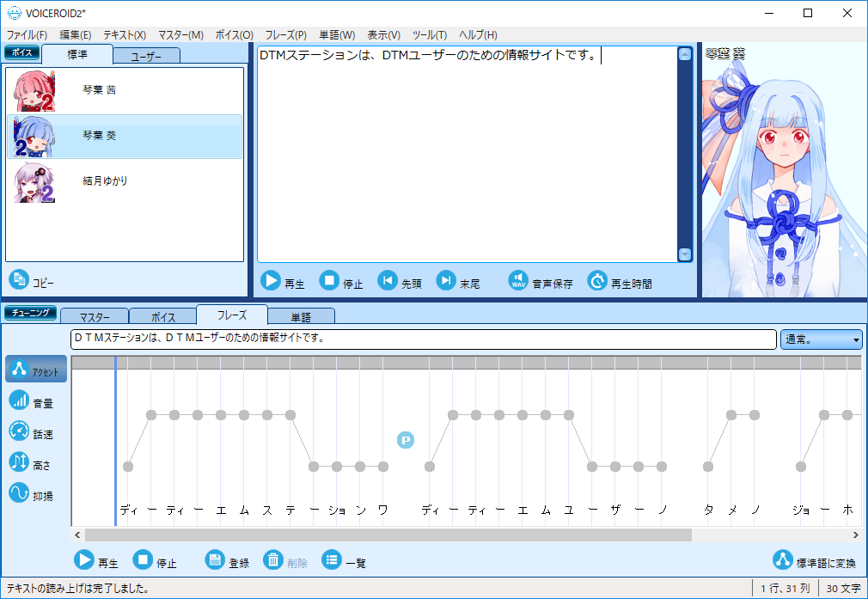Switch to the マスター tuning tab
The image size is (868, 599).
tap(95, 316)
